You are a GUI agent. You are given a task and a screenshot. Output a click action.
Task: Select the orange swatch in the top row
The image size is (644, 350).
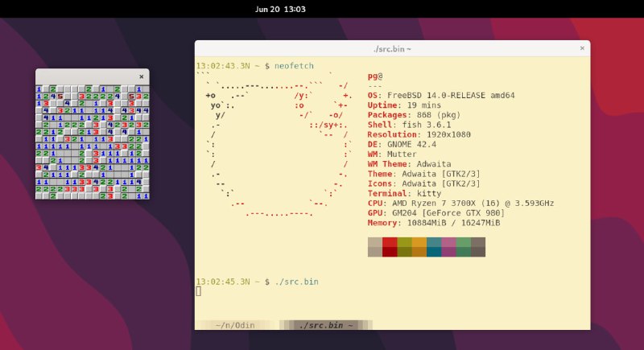(419, 241)
